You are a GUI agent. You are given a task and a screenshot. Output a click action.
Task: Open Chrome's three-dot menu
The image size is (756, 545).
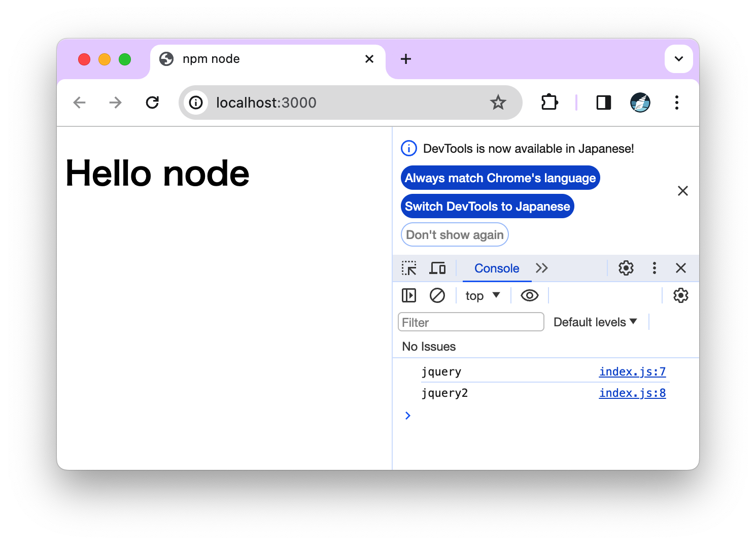click(x=677, y=103)
